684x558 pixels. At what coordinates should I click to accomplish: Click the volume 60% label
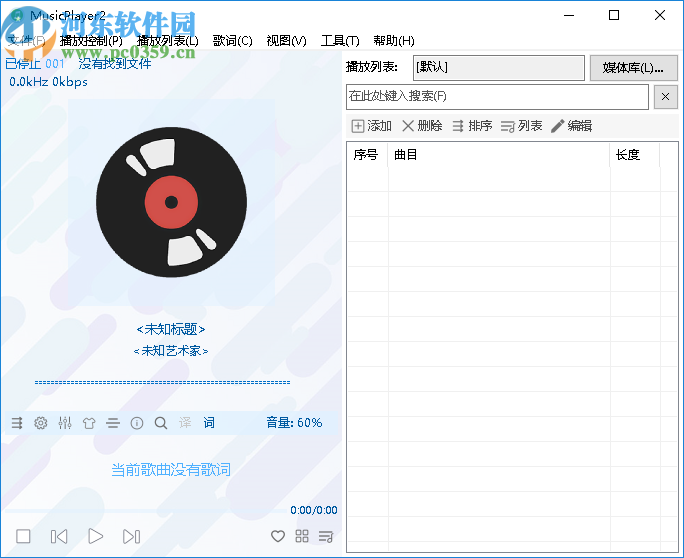[294, 422]
